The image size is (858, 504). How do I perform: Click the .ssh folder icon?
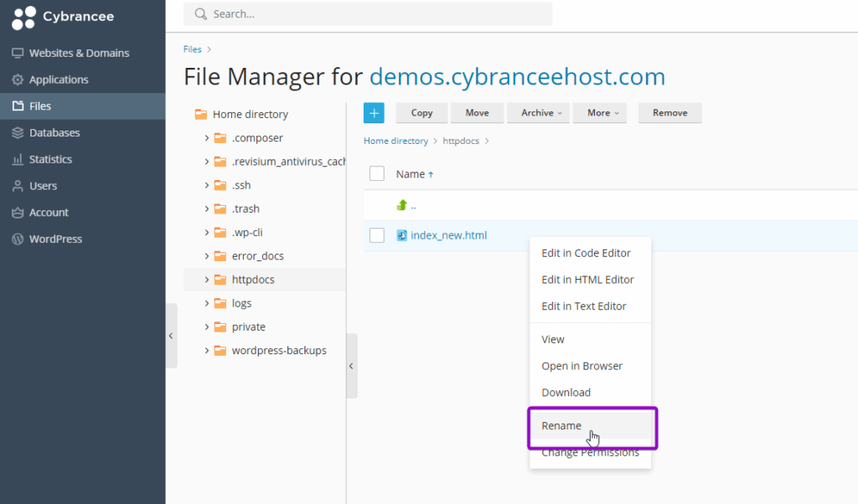[x=220, y=185]
